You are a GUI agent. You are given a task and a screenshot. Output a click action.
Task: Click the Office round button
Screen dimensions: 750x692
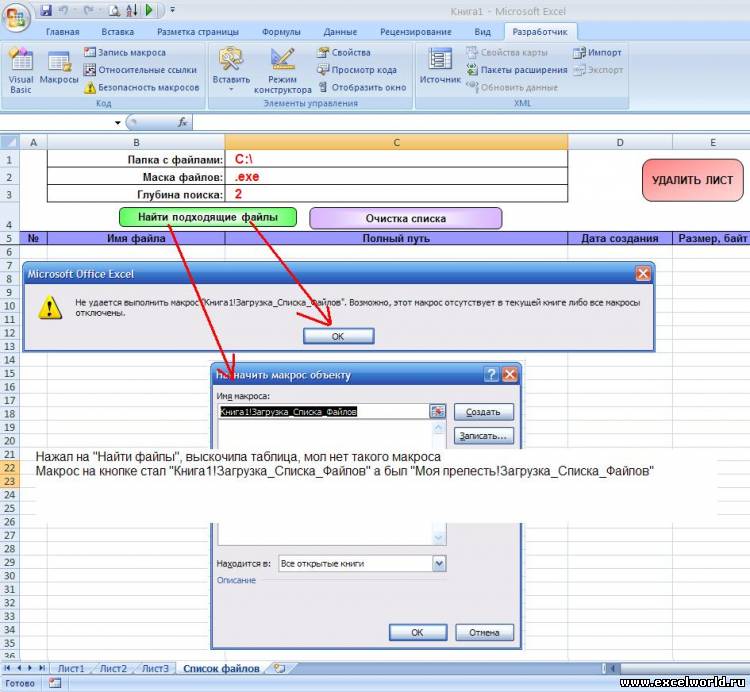coord(16,18)
